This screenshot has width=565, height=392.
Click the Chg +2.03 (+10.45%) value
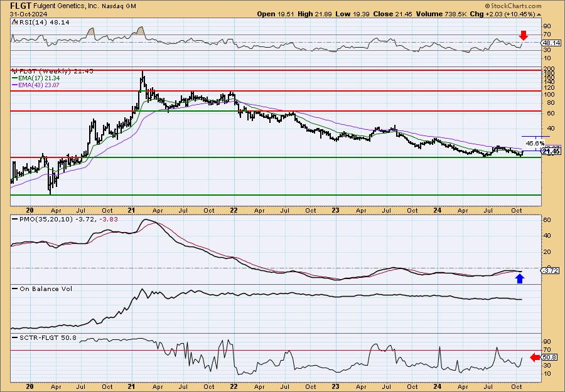coord(503,14)
